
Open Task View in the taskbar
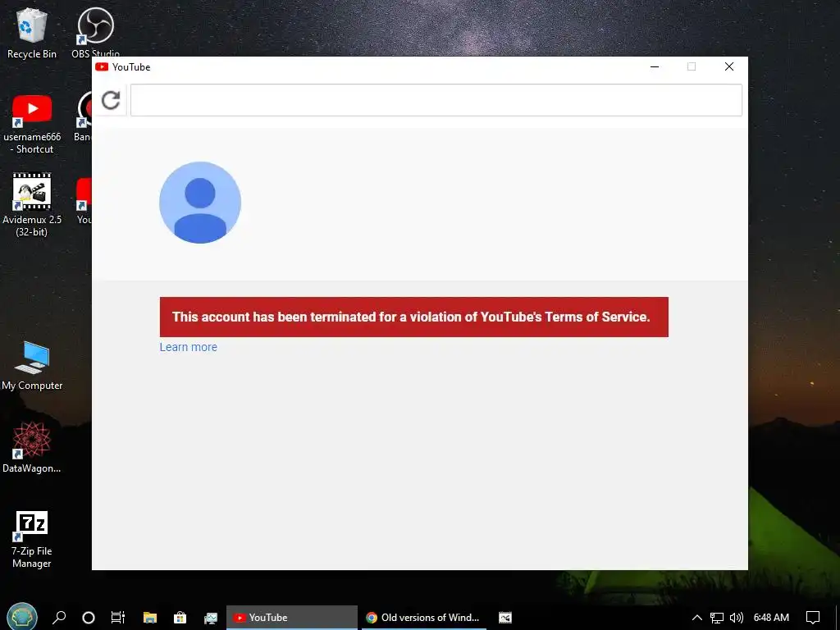coord(118,618)
